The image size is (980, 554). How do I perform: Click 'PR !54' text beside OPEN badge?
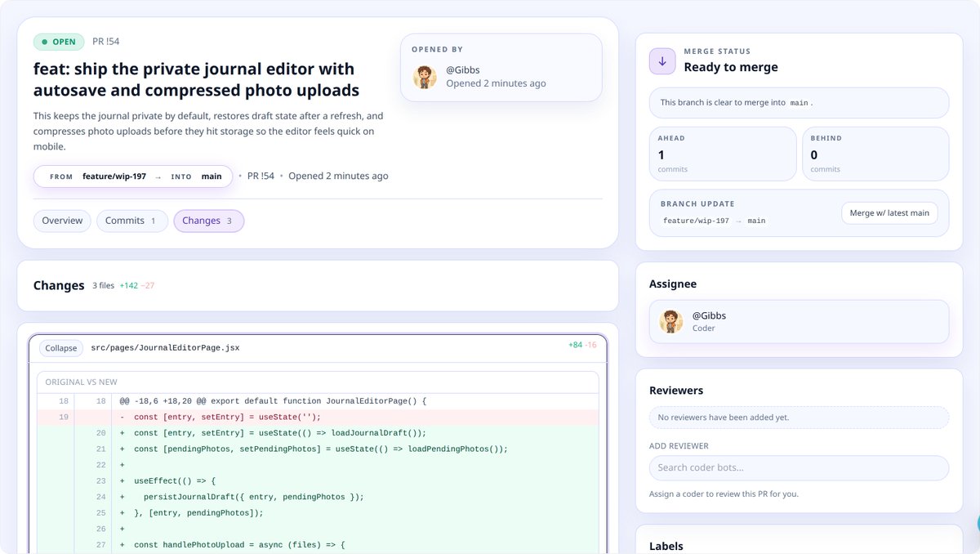click(106, 42)
